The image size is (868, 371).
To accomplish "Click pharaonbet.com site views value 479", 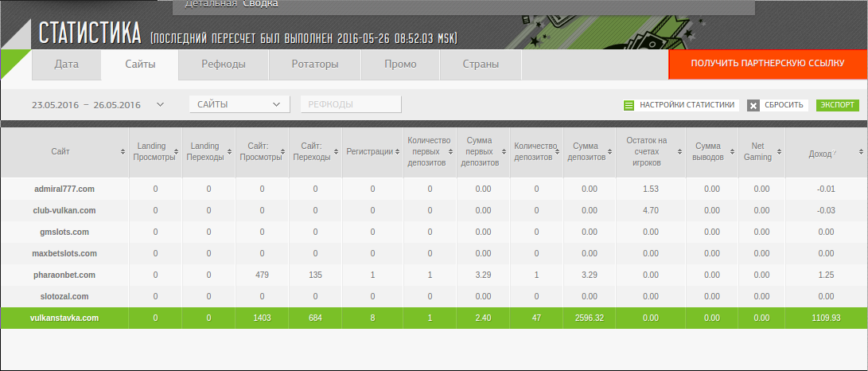I will point(262,275).
